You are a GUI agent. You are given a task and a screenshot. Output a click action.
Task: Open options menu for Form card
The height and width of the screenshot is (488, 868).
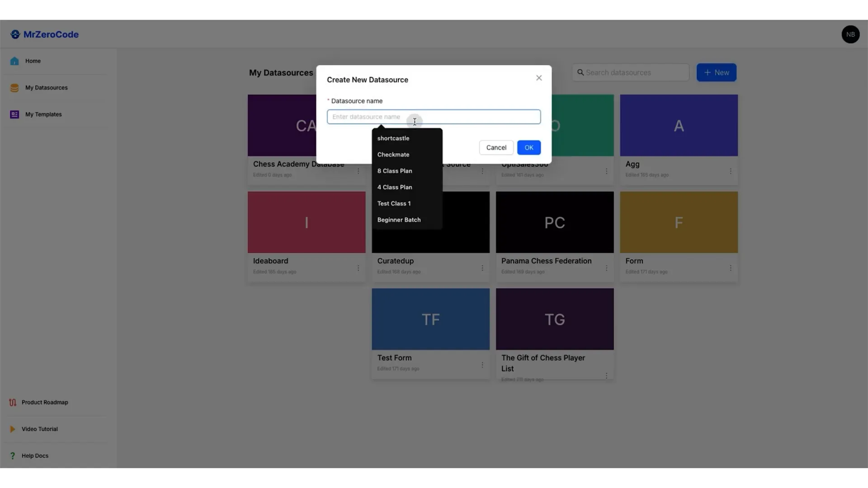pos(731,268)
